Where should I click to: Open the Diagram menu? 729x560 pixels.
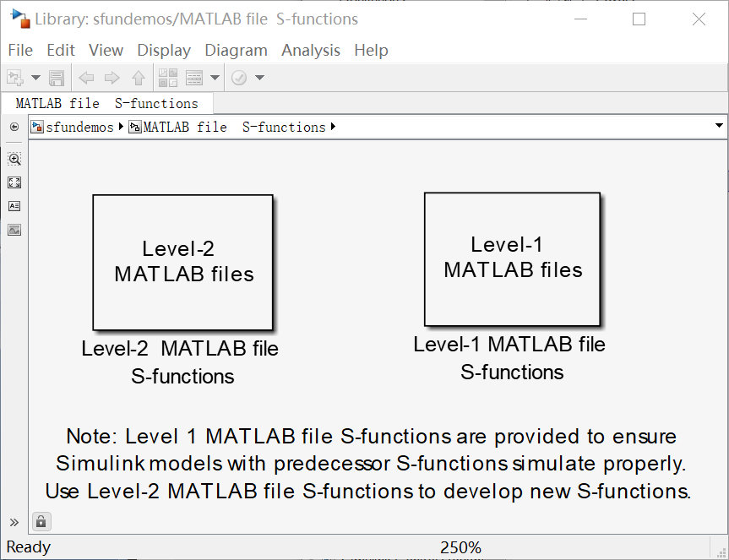(236, 51)
